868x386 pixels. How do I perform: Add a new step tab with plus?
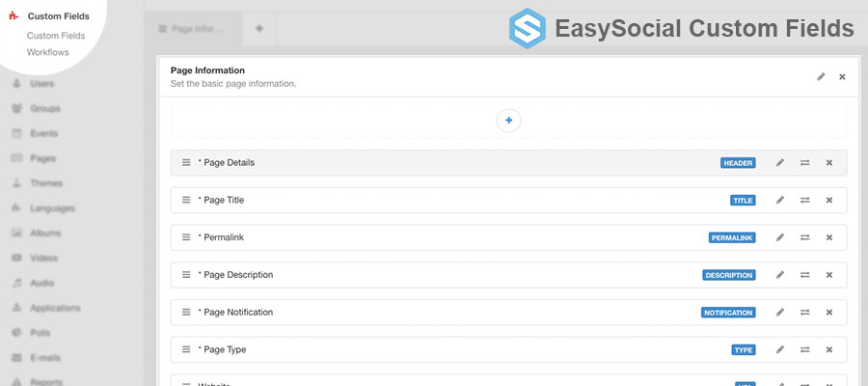(x=259, y=28)
